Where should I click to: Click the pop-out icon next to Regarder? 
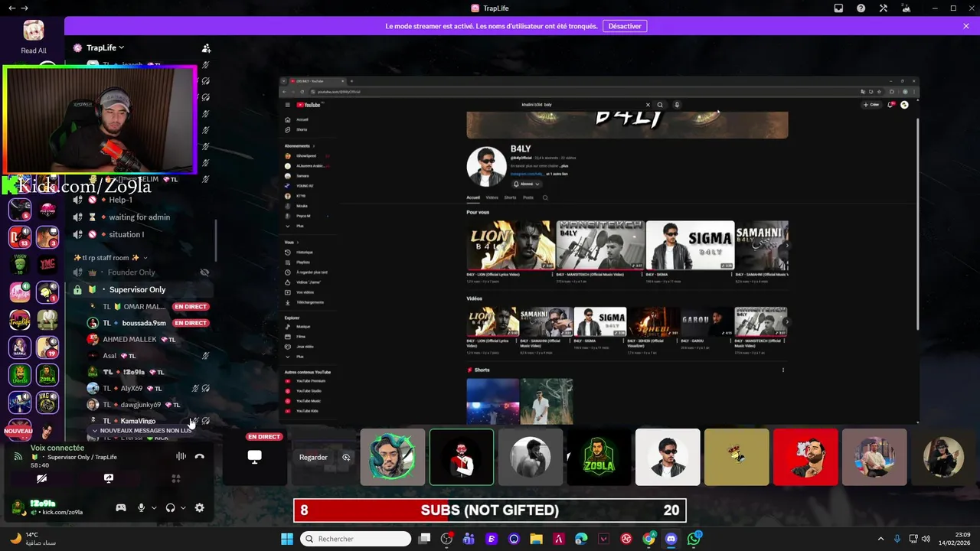[346, 458]
